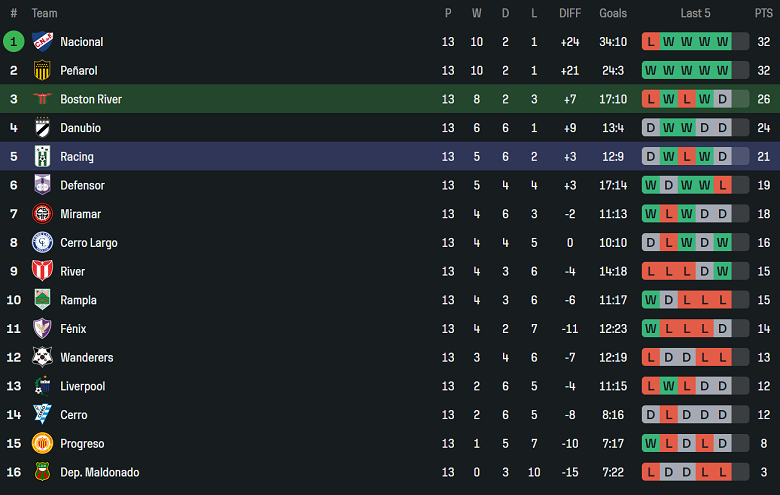Sort table by DIFF column header

(x=570, y=13)
